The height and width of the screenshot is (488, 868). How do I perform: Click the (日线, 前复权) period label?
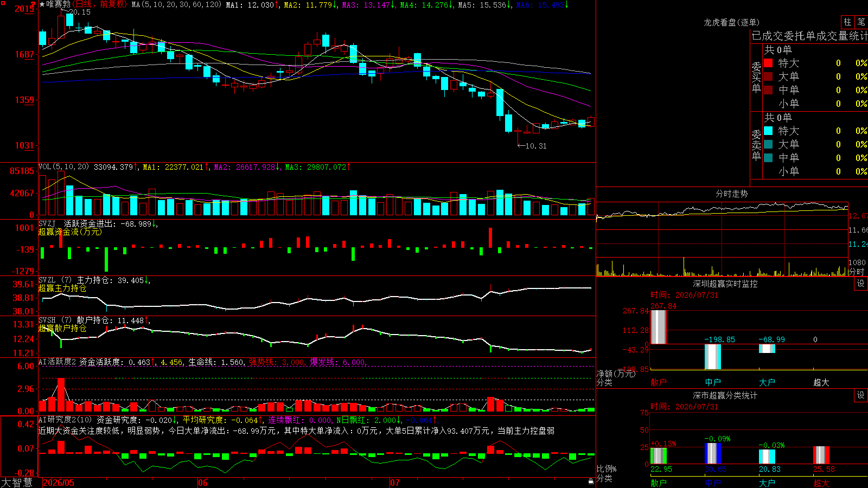(x=100, y=4)
